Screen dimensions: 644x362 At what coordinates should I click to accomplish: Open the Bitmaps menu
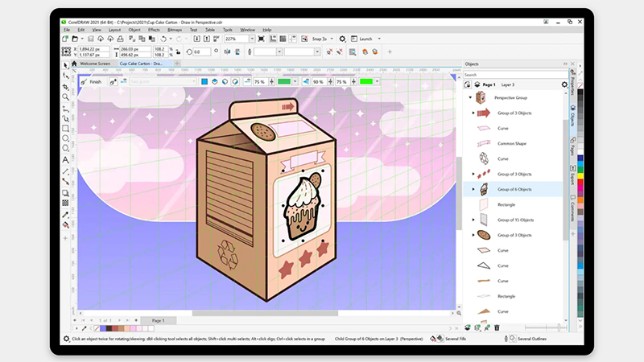(175, 30)
